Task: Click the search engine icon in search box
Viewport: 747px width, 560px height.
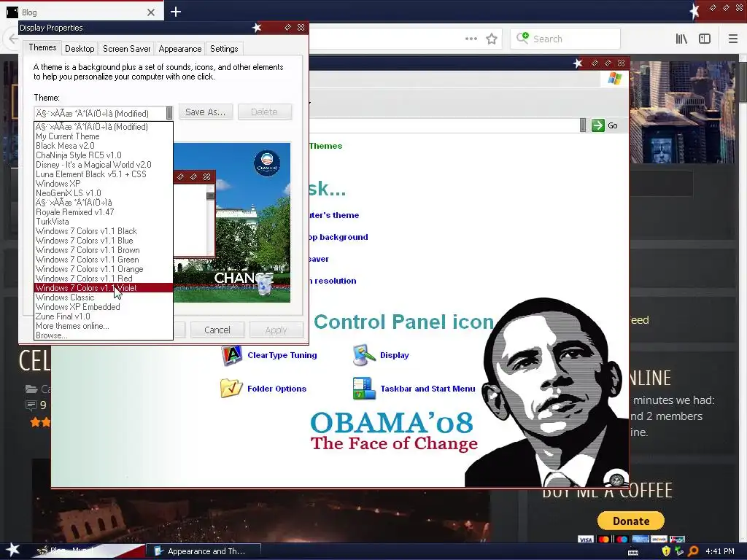Action: tap(522, 38)
